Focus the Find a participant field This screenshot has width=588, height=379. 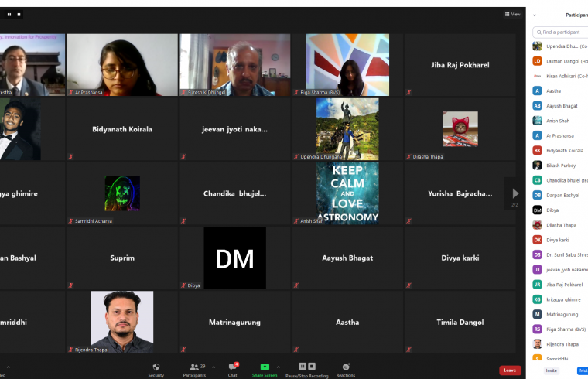pyautogui.click(x=560, y=32)
